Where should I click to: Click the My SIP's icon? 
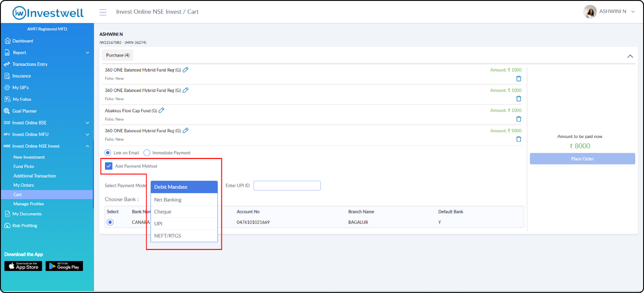pos(7,88)
